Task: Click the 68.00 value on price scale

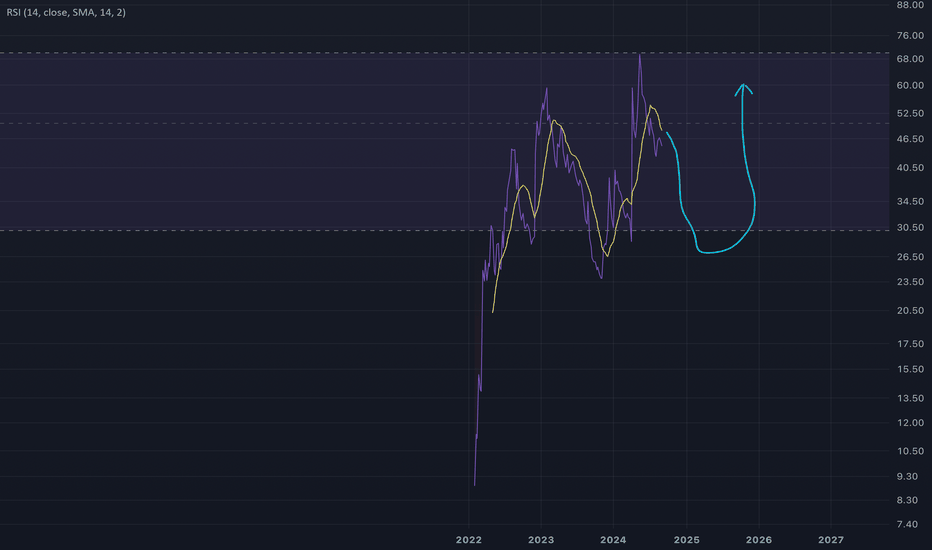Action: 910,59
